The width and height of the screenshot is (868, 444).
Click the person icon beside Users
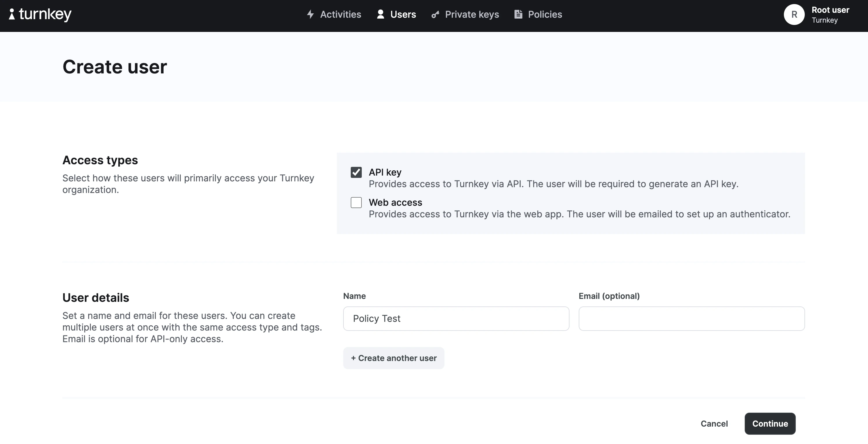(x=380, y=14)
